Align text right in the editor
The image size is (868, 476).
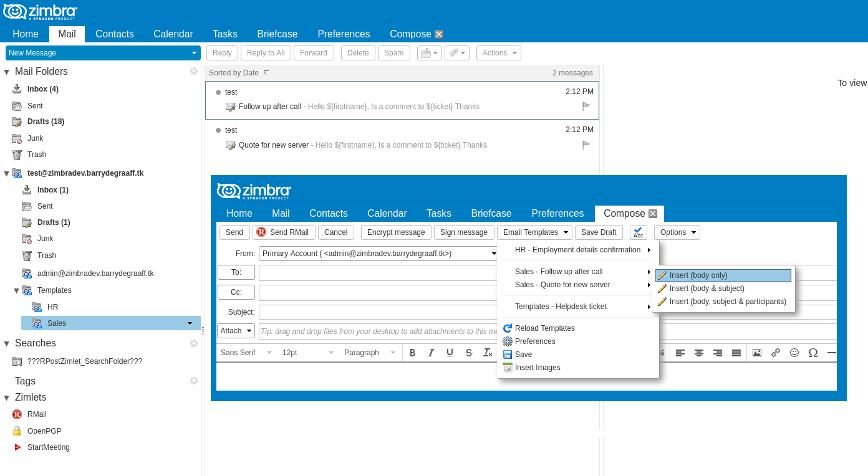click(x=718, y=353)
